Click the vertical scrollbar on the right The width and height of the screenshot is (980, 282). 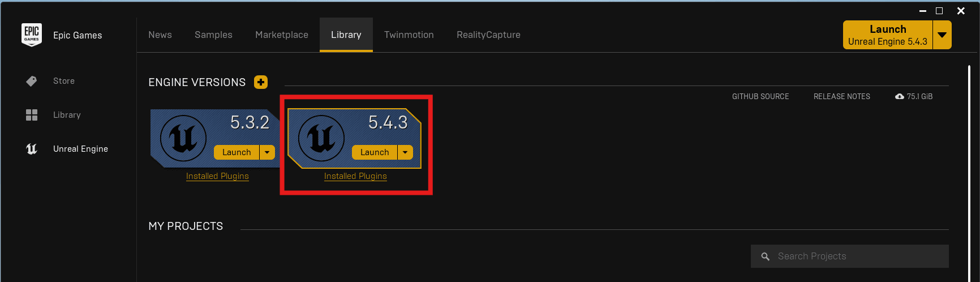969,173
